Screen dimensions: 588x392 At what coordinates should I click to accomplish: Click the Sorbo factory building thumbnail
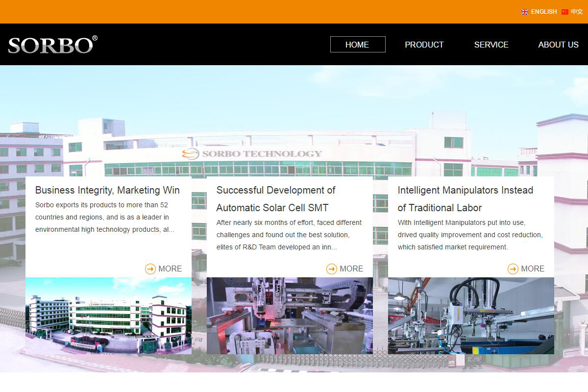(108, 316)
